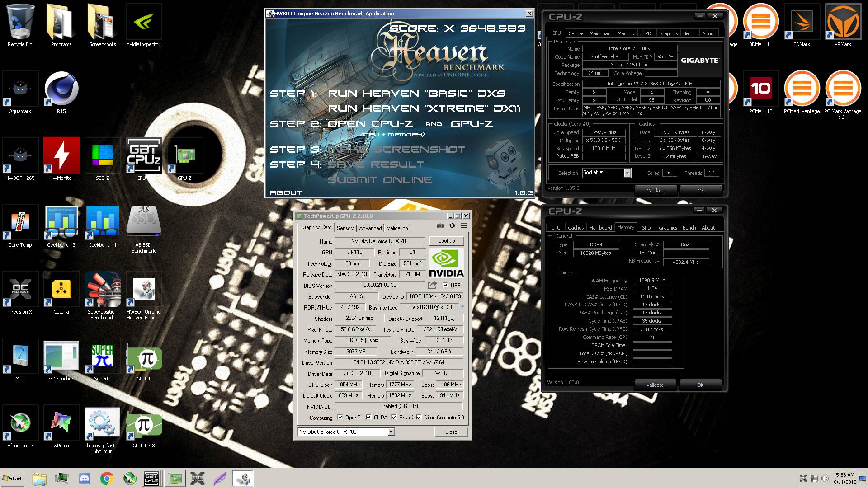Click GPU-Z refresh icon
868x488 pixels.
[452, 226]
